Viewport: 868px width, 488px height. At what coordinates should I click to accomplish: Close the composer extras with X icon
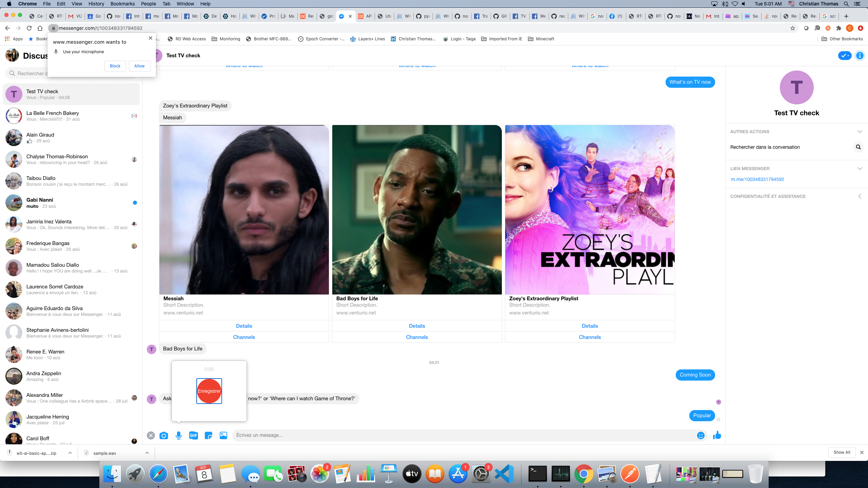151,435
